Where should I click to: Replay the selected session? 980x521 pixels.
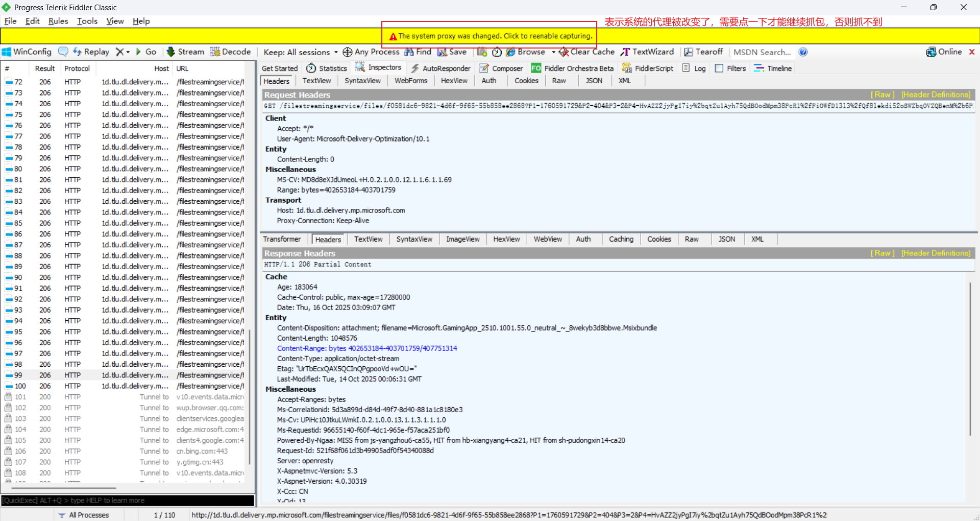pyautogui.click(x=91, y=52)
